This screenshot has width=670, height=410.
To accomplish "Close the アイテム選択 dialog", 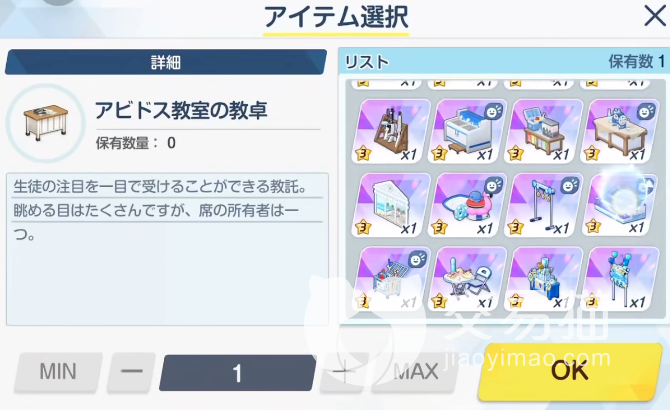I will (x=655, y=17).
